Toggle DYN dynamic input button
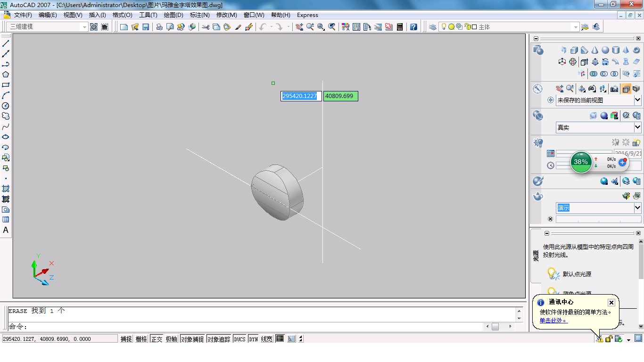 pos(253,339)
